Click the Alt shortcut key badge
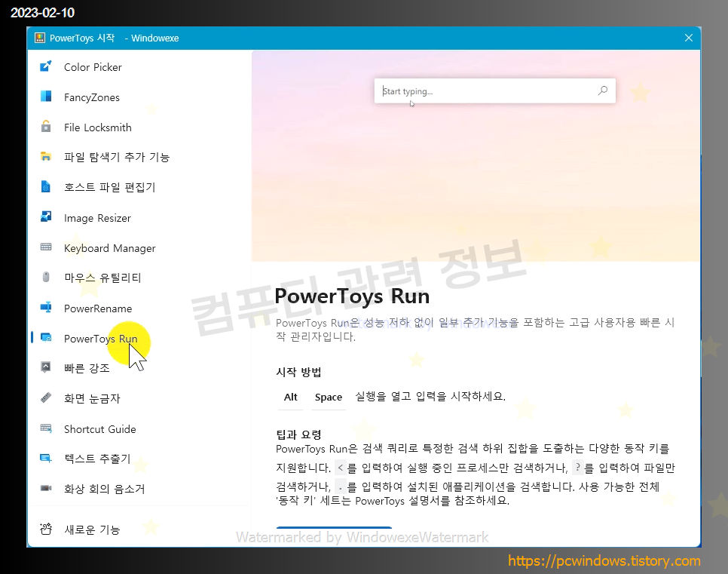 pos(291,398)
